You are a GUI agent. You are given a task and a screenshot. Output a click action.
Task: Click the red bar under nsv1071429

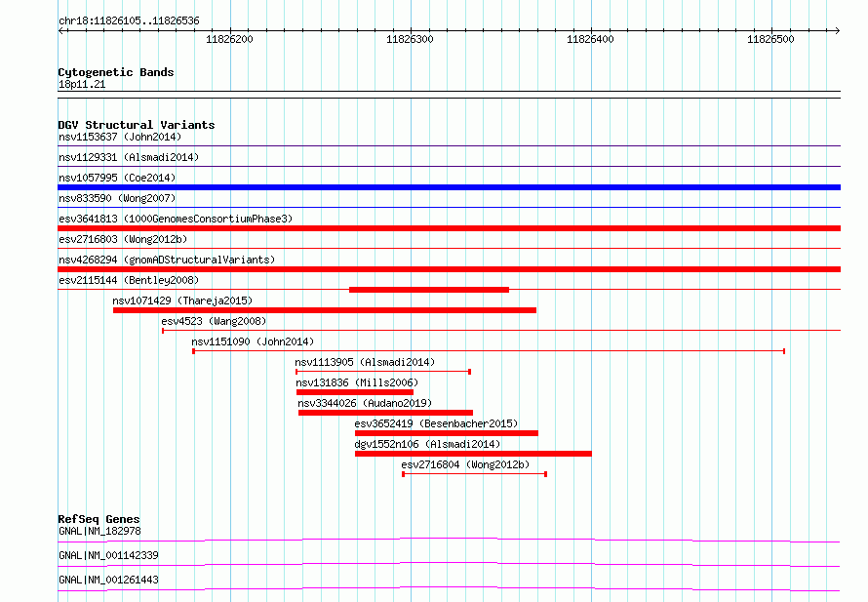tap(325, 310)
